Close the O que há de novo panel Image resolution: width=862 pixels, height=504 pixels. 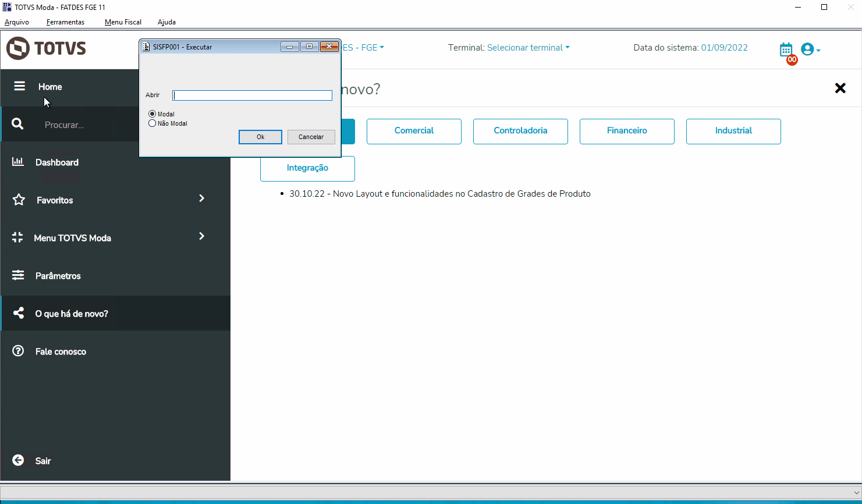coord(840,88)
